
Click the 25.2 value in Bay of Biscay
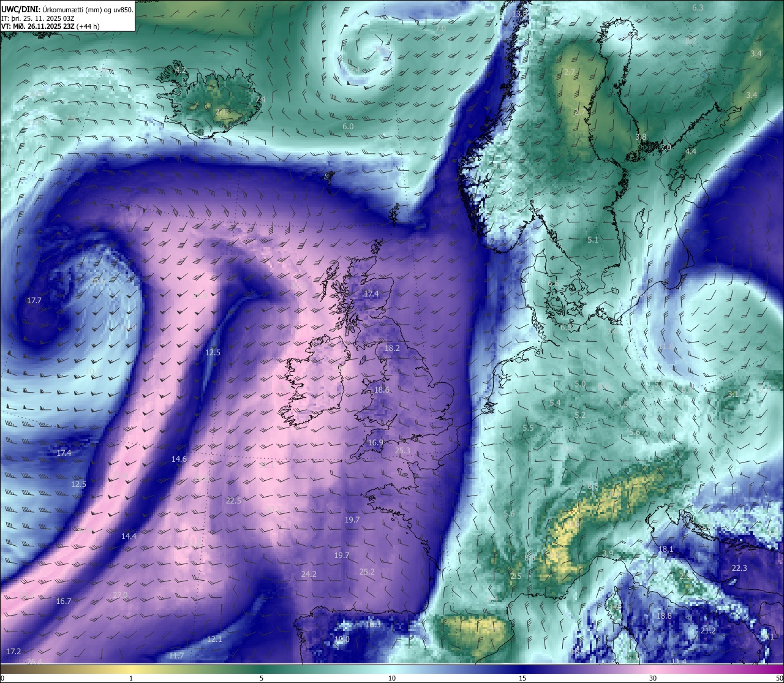367,572
